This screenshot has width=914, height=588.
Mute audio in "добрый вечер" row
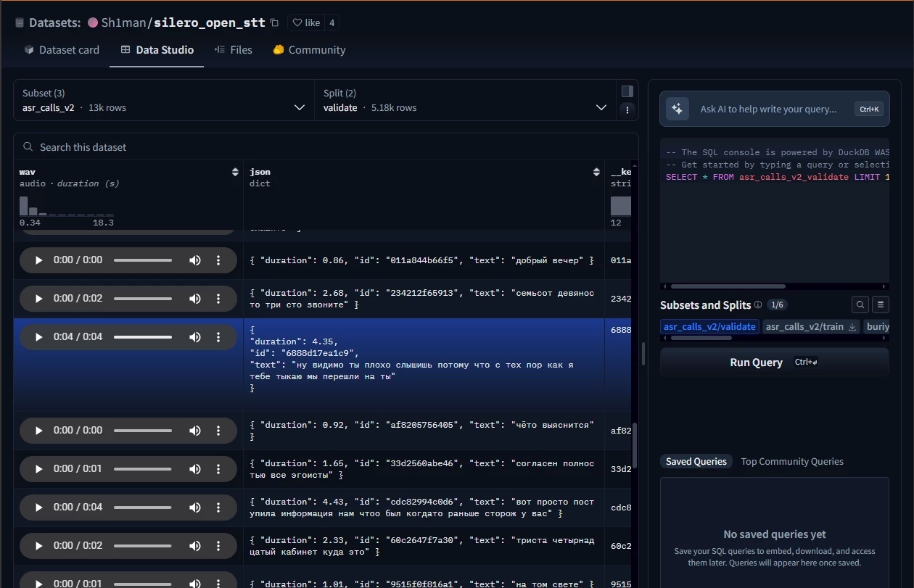194,260
